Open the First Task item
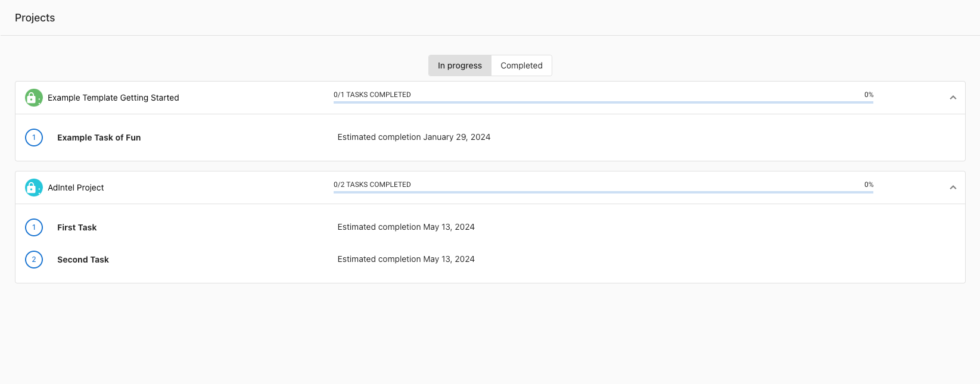Image resolution: width=980 pixels, height=384 pixels. (77, 227)
